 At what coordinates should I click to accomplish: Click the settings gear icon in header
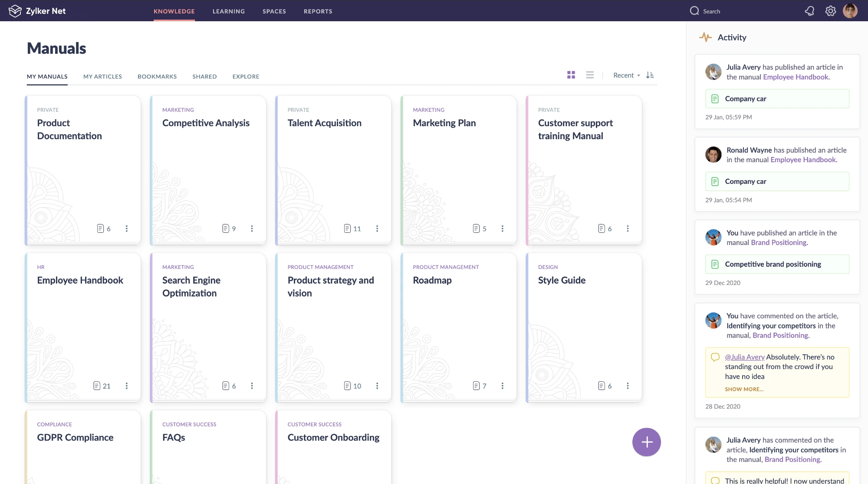coord(830,11)
